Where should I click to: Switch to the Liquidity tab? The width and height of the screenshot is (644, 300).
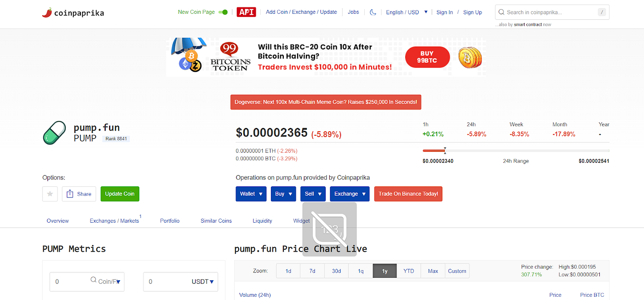tap(262, 221)
